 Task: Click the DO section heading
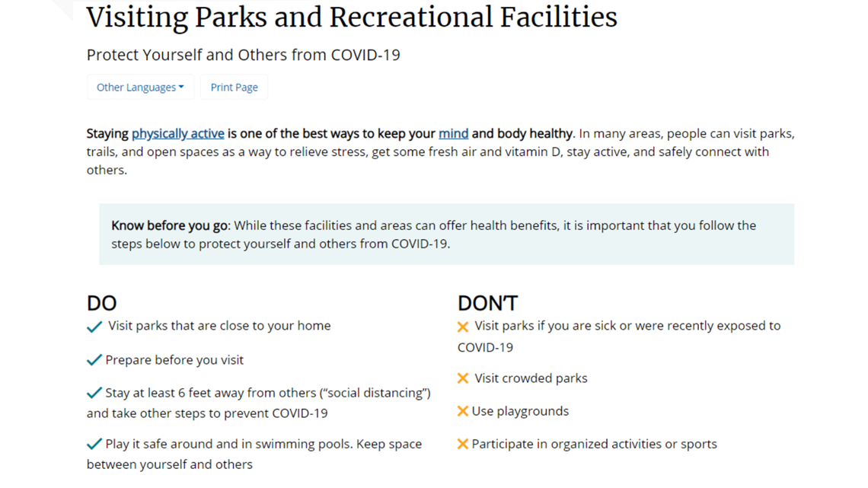[101, 303]
